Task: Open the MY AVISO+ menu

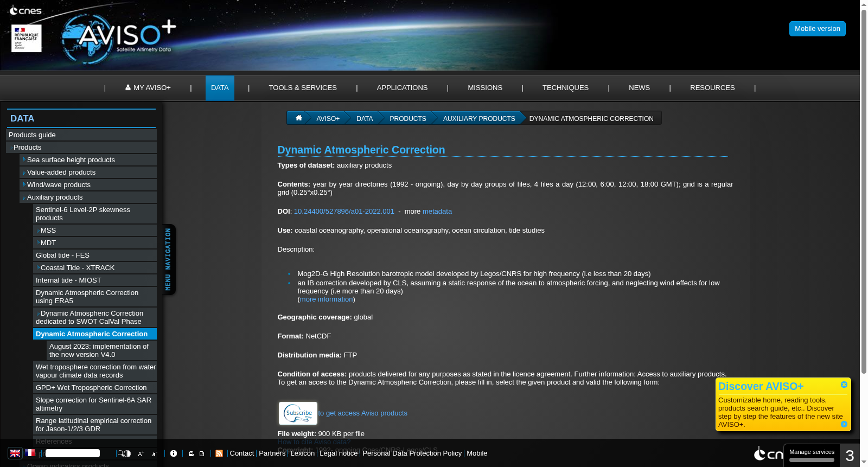Action: pos(148,87)
